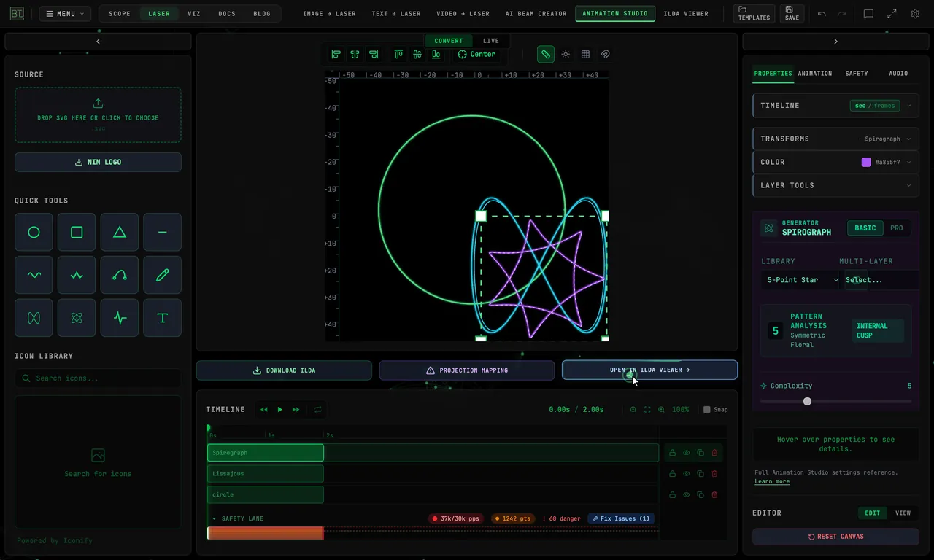Screen dimensions: 934x560
Task: Switch canvas mode to LIVE
Action: point(491,41)
